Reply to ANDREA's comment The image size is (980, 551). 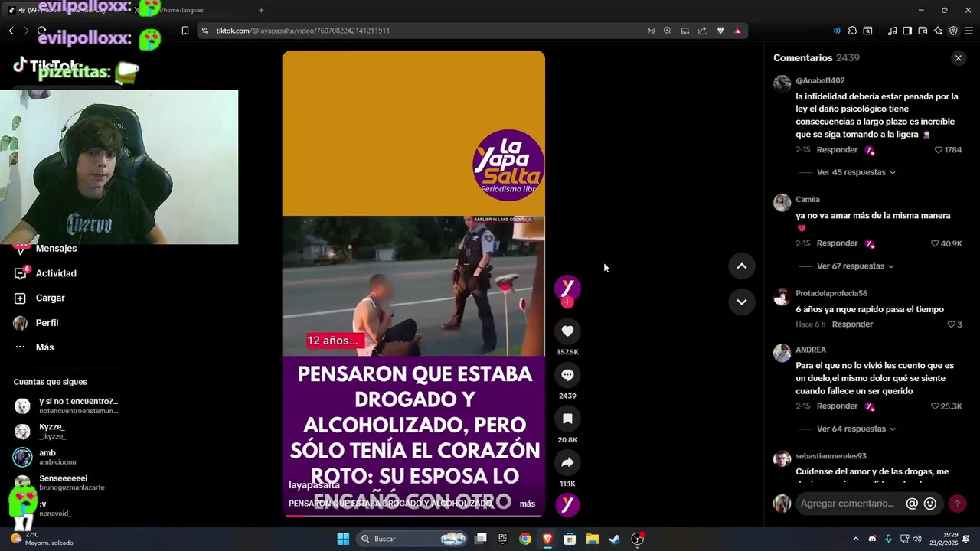pyautogui.click(x=837, y=406)
